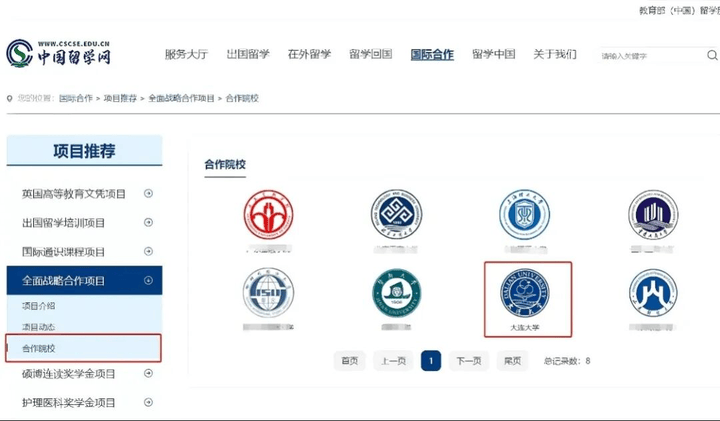Focus the keyword search input field
The width and height of the screenshot is (720, 421).
coord(652,56)
